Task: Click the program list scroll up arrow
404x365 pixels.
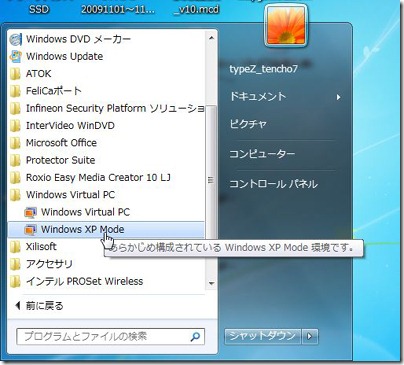Action: click(211, 38)
